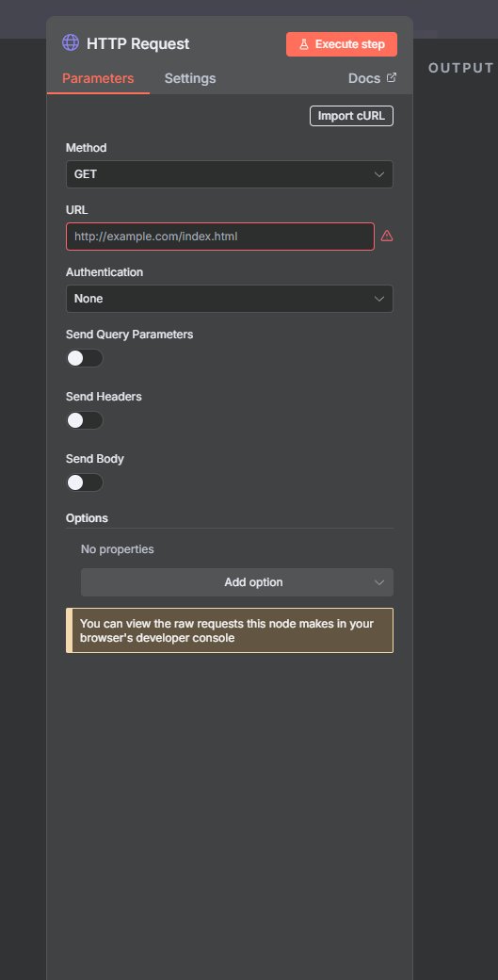Click the Execute step button
498x980 pixels.
342,44
